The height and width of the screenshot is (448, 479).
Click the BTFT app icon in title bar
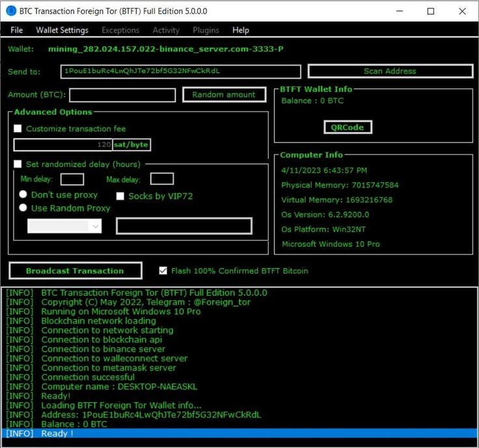pos(11,11)
